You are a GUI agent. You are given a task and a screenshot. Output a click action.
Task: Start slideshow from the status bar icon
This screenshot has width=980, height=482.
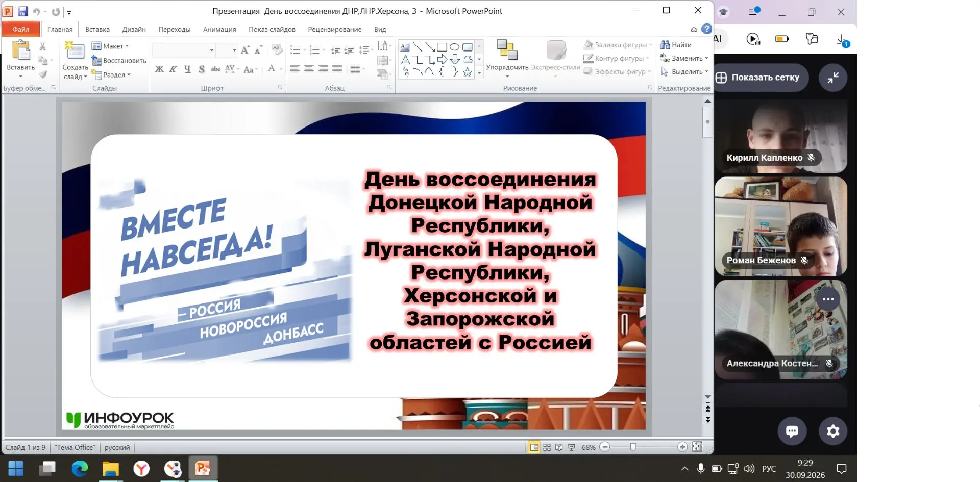572,447
